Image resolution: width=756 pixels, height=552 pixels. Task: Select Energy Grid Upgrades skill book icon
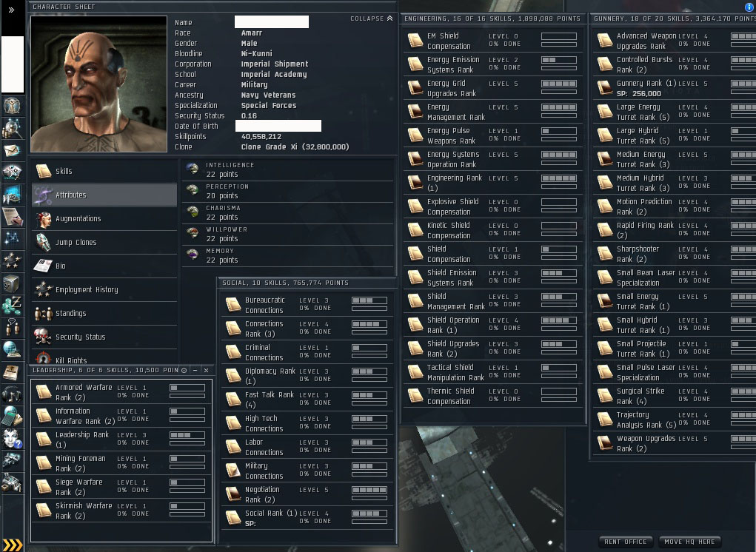click(415, 87)
